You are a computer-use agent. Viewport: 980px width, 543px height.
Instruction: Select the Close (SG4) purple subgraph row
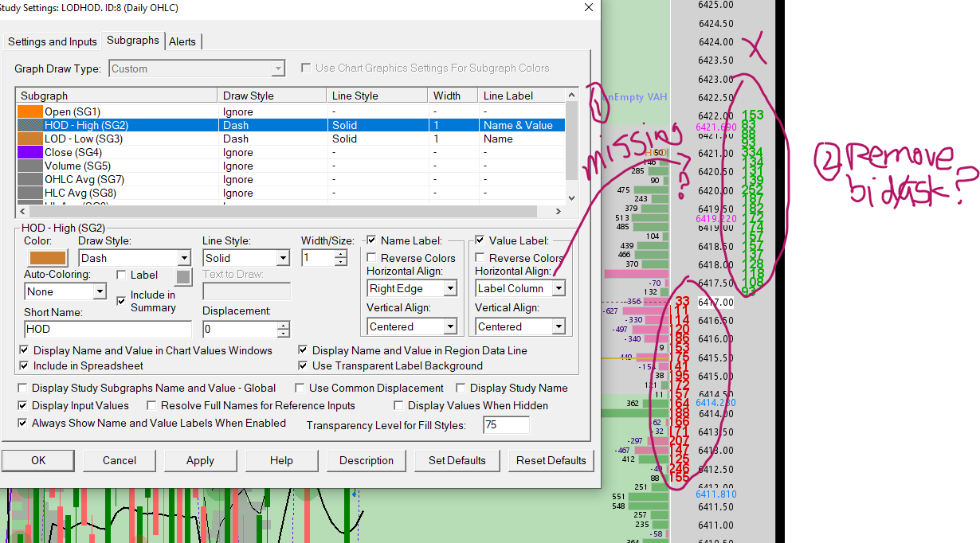(x=73, y=152)
